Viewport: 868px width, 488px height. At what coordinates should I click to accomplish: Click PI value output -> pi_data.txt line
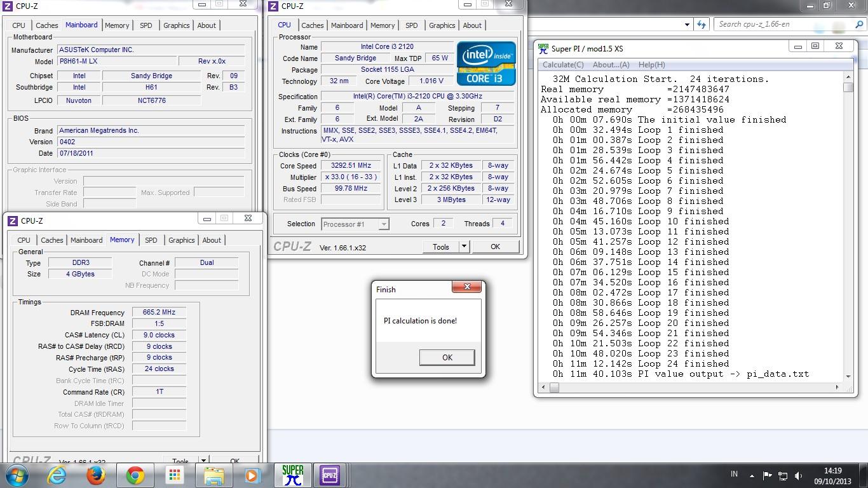681,374
